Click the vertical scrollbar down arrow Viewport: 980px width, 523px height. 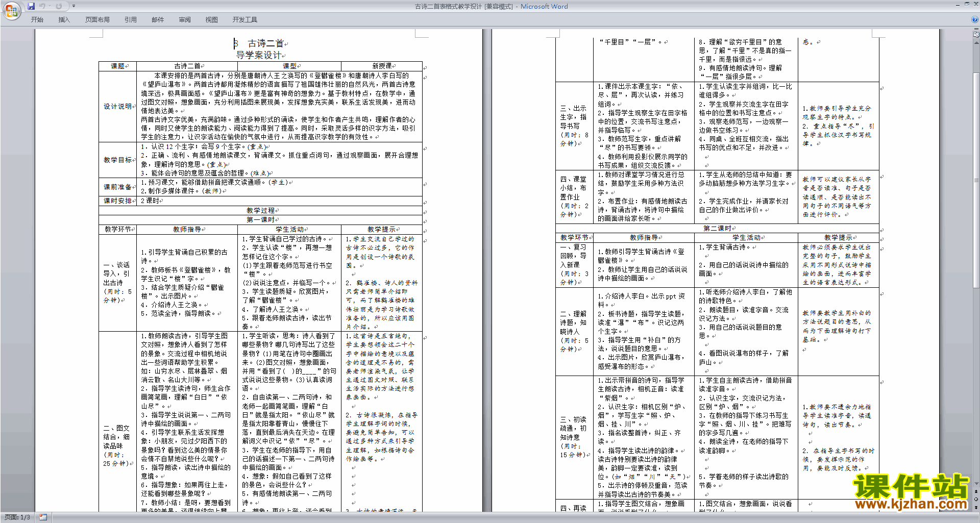(976, 484)
